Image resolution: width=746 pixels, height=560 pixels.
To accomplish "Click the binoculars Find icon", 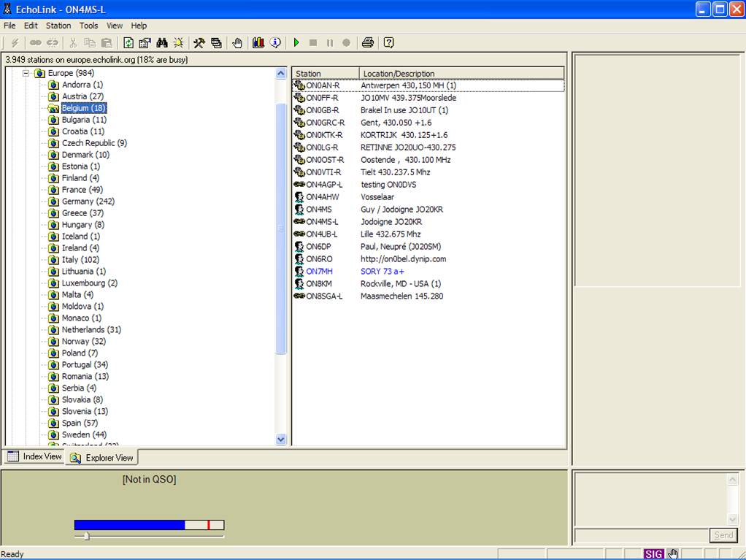I will click(162, 43).
